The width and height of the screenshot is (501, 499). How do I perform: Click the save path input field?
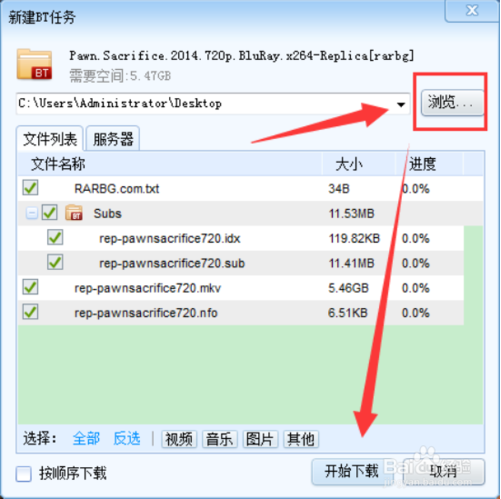(x=205, y=104)
